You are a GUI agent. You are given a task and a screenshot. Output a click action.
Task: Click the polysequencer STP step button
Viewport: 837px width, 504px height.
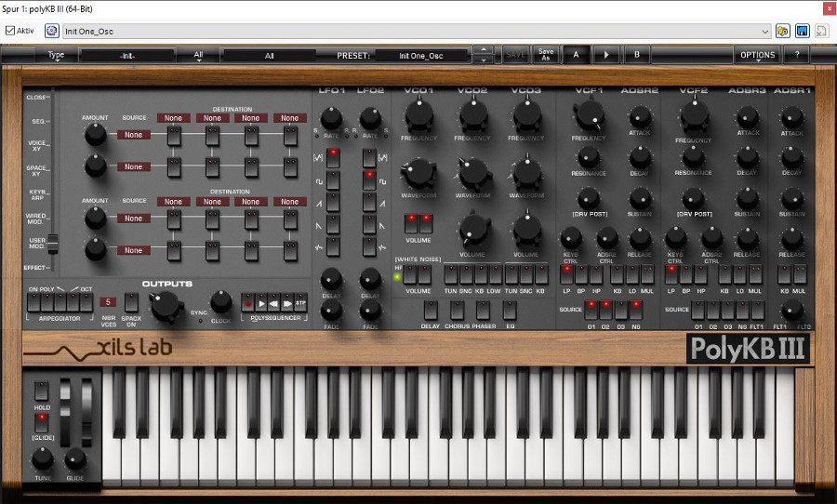[x=301, y=303]
